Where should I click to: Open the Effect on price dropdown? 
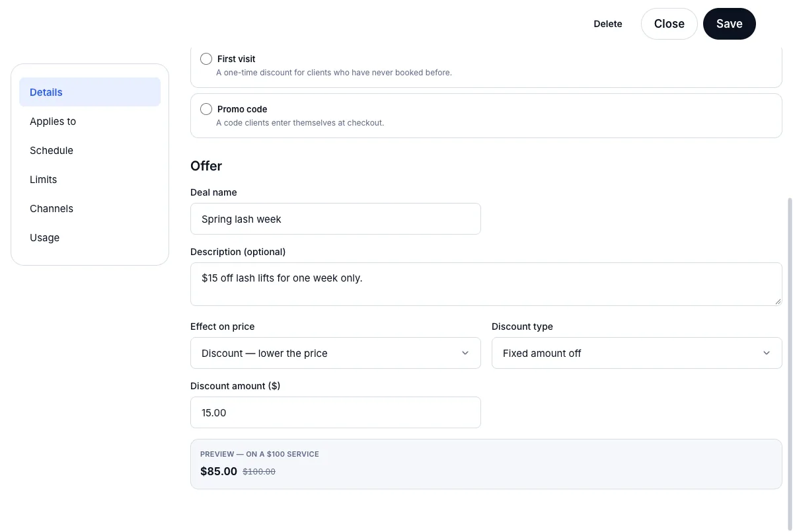point(336,353)
